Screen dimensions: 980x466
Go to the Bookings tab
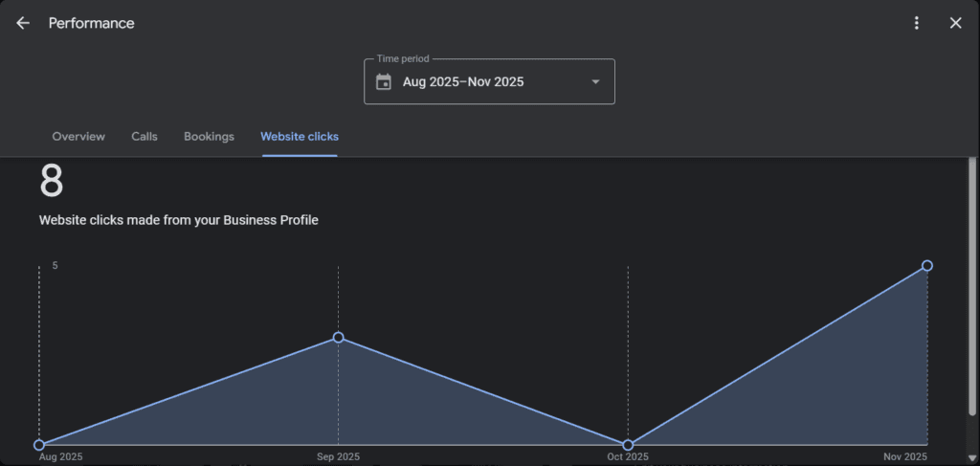pyautogui.click(x=209, y=137)
